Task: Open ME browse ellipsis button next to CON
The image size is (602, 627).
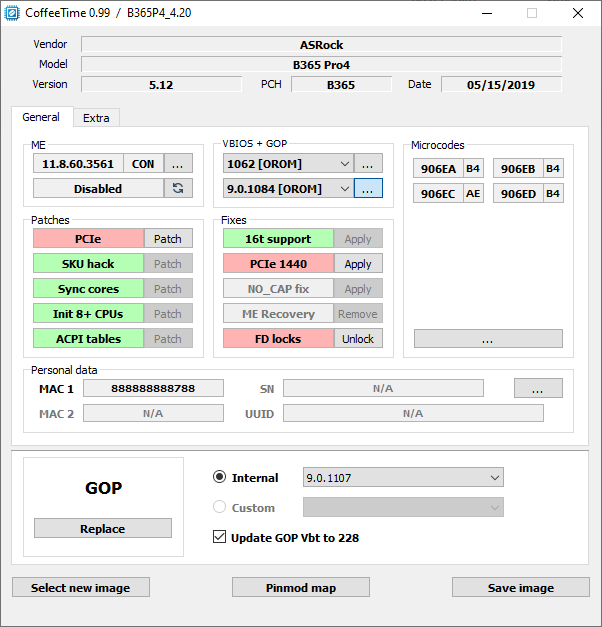Action: tap(178, 164)
